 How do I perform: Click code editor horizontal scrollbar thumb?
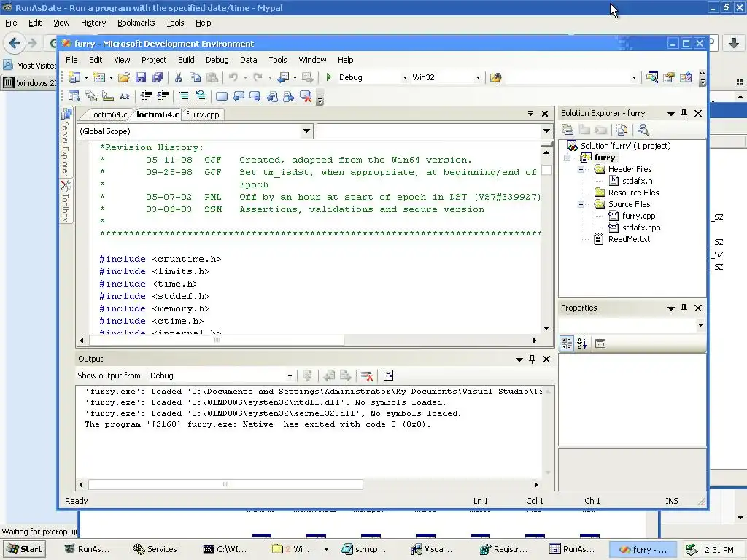tap(216, 340)
